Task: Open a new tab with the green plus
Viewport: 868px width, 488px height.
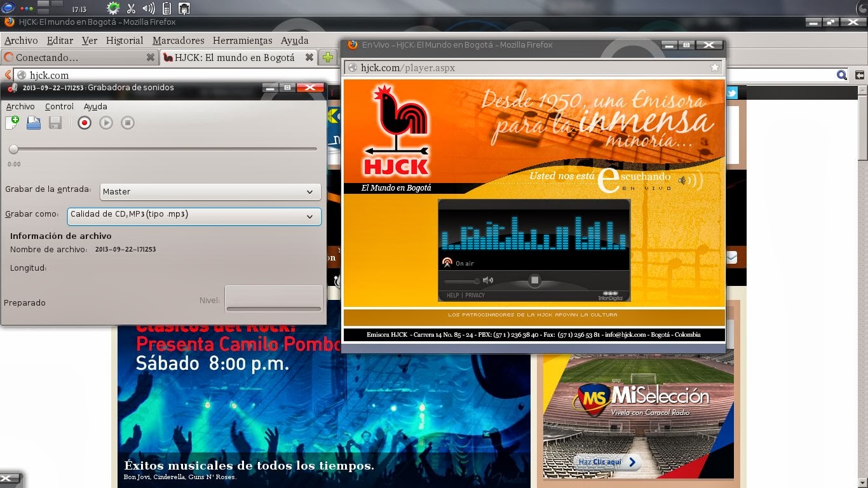Action: point(328,57)
